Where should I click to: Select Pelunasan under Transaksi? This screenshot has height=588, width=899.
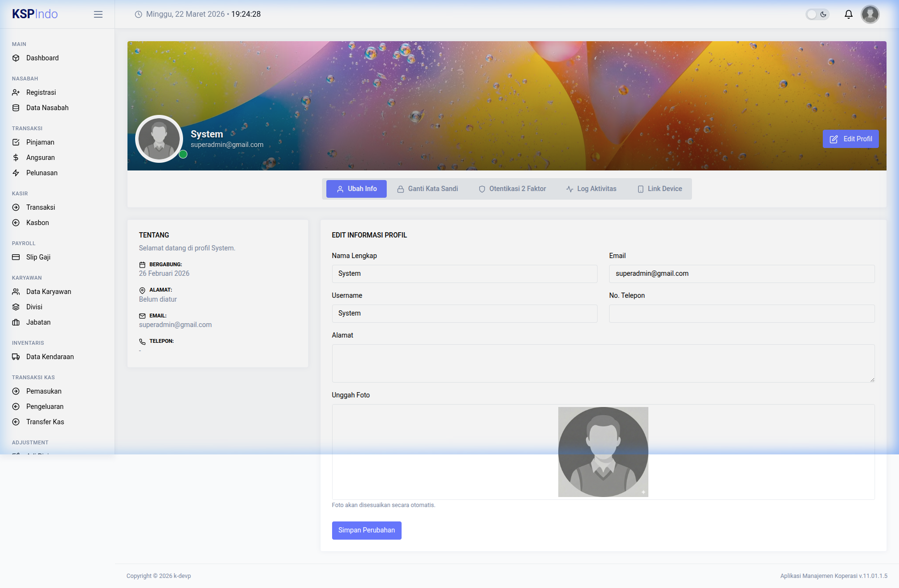(x=42, y=173)
